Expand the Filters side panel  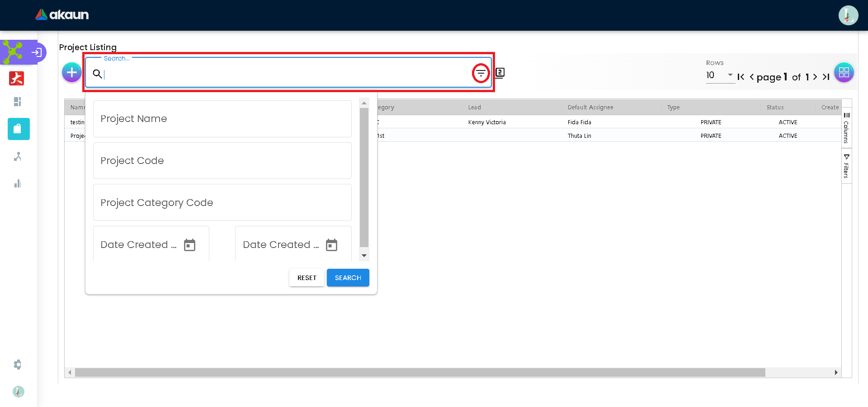[846, 166]
